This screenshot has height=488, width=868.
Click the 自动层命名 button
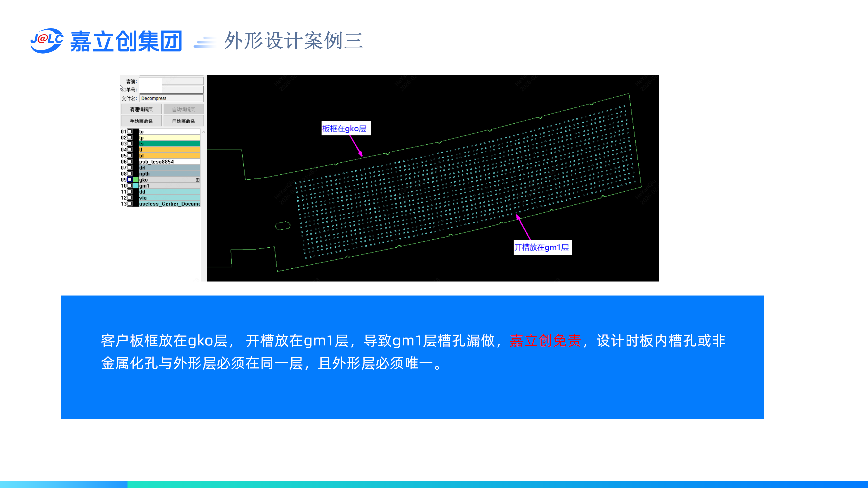pos(183,121)
